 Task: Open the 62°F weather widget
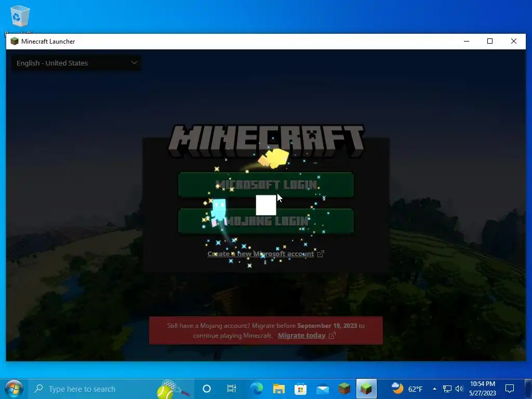[407, 389]
